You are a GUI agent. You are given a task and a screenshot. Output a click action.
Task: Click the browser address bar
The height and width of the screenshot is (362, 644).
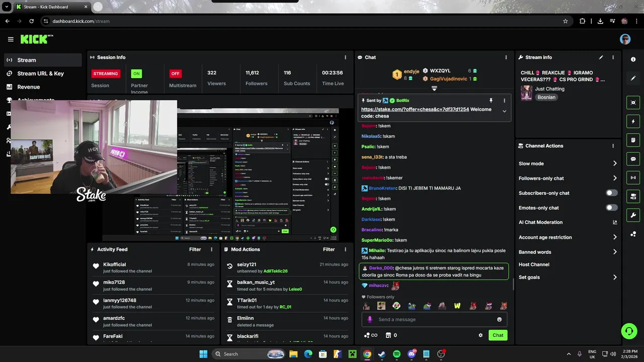(302, 21)
